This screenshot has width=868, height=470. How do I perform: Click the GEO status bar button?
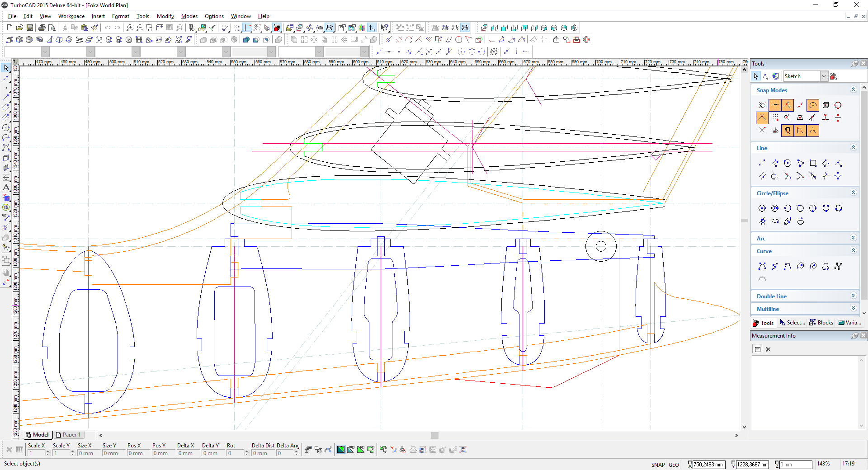[x=674, y=465]
